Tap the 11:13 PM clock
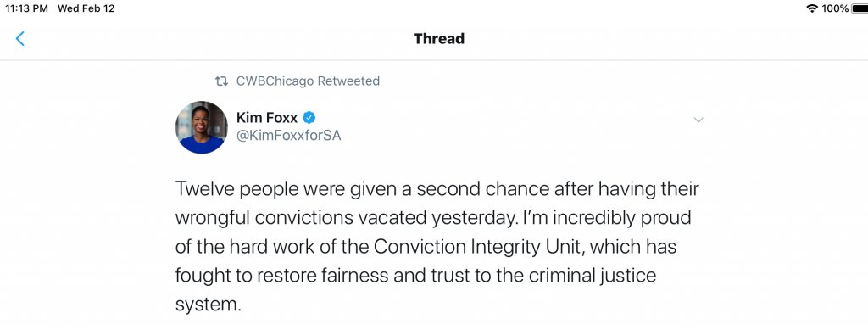 (x=26, y=8)
